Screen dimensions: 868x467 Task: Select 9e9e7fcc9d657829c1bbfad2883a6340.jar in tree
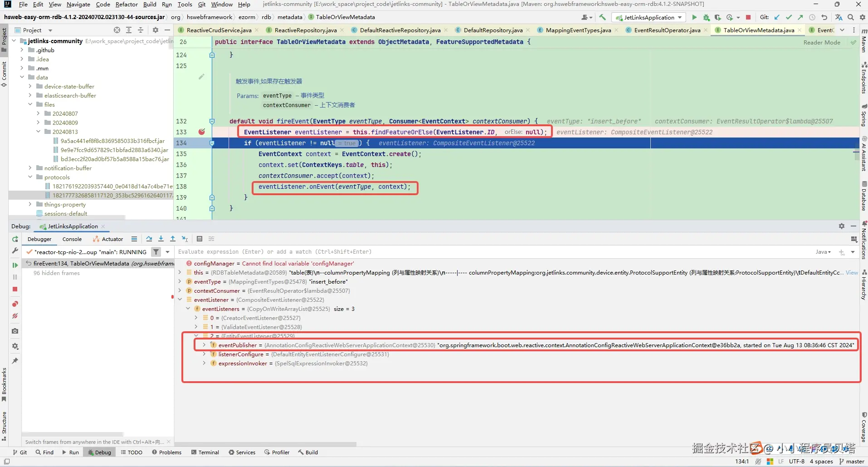click(x=114, y=150)
